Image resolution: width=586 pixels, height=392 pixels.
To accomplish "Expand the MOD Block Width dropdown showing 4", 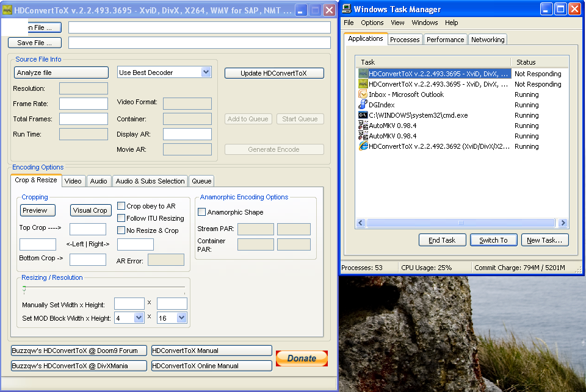I will tap(139, 318).
